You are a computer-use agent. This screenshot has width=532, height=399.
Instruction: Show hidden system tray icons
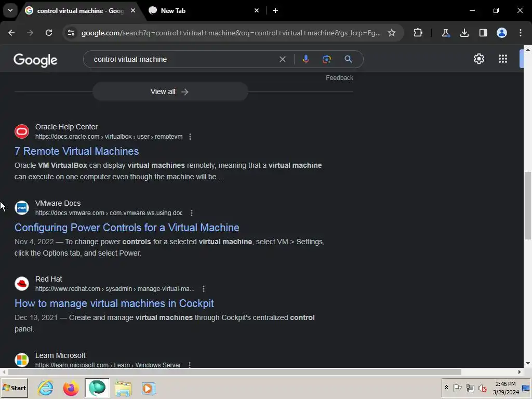[x=446, y=388]
